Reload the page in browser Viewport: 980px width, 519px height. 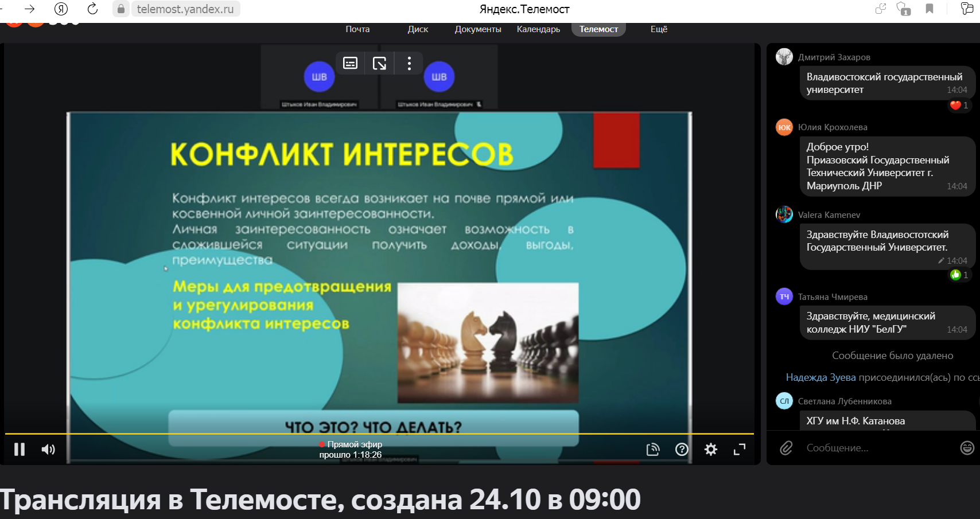click(x=92, y=9)
